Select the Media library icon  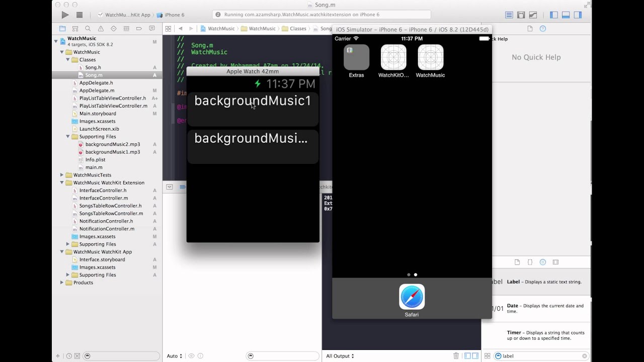(555, 262)
